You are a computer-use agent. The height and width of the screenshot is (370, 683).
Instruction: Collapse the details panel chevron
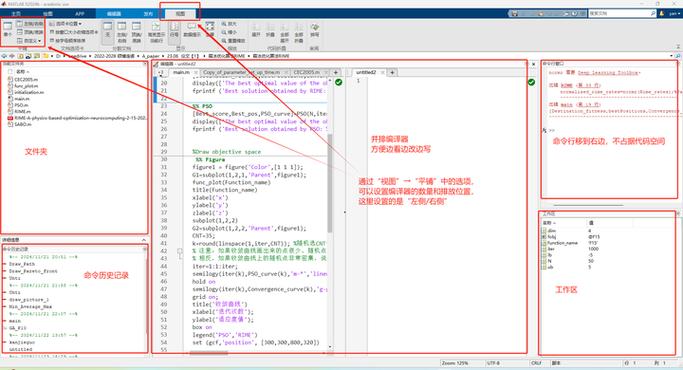(x=143, y=240)
